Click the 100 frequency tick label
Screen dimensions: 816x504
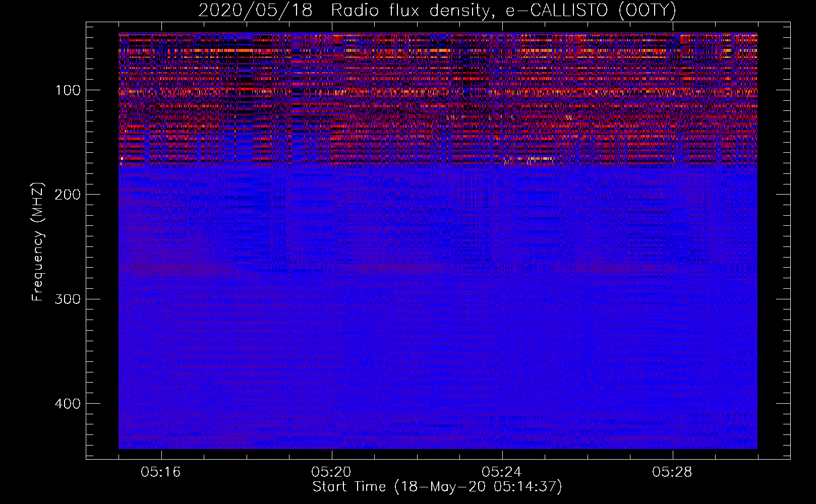tap(68, 90)
